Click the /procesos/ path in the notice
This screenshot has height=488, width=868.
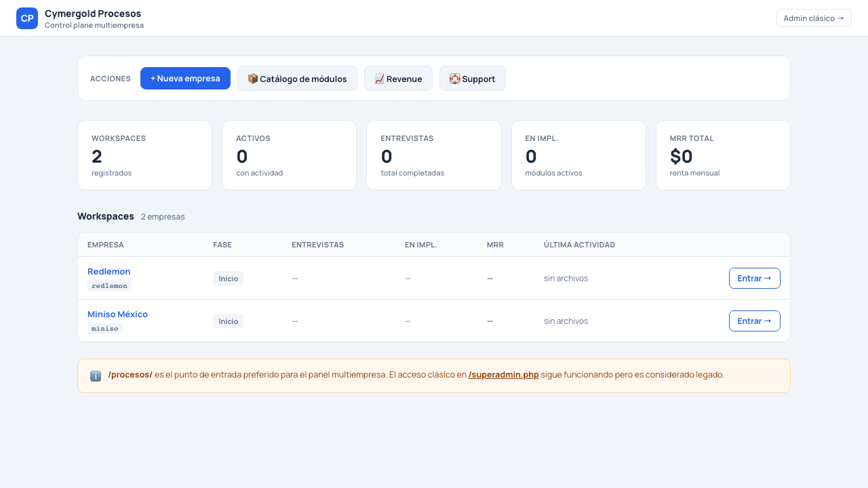[x=130, y=374]
